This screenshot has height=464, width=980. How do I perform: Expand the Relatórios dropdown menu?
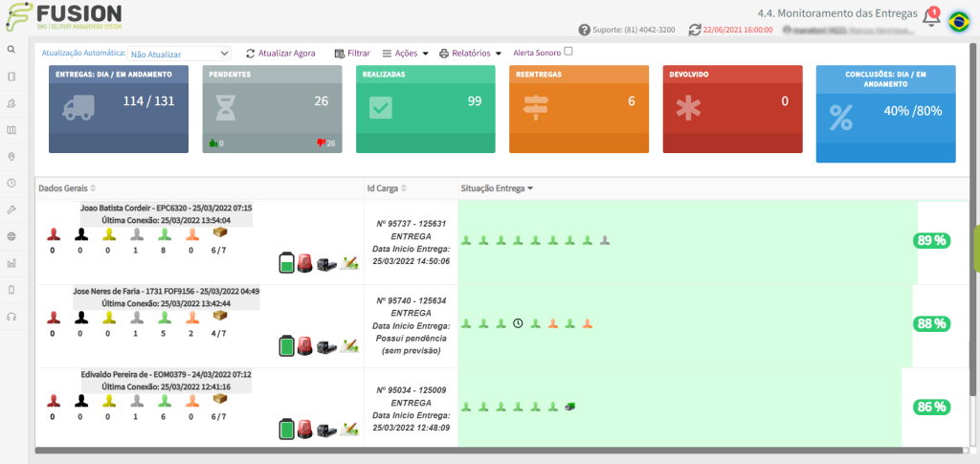coord(470,54)
